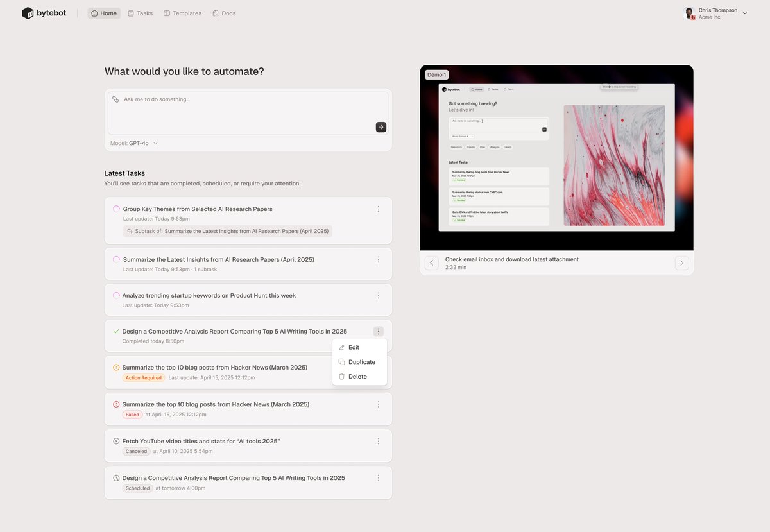
Task: Open the completed Competitive Analysis Report task
Action: tap(235, 332)
